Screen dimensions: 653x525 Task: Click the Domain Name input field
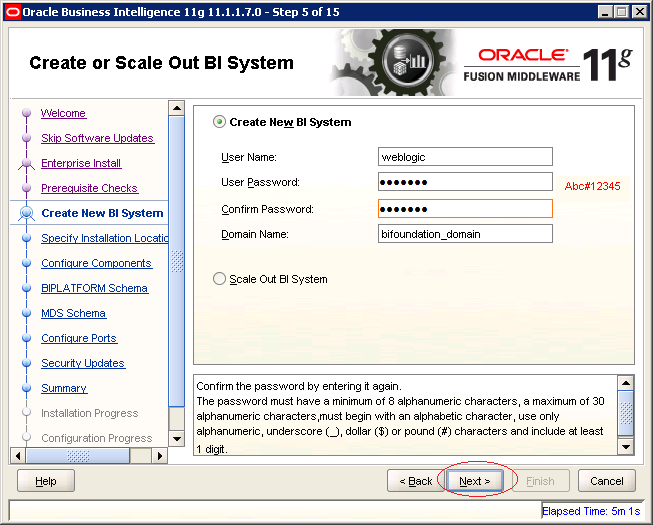465,234
